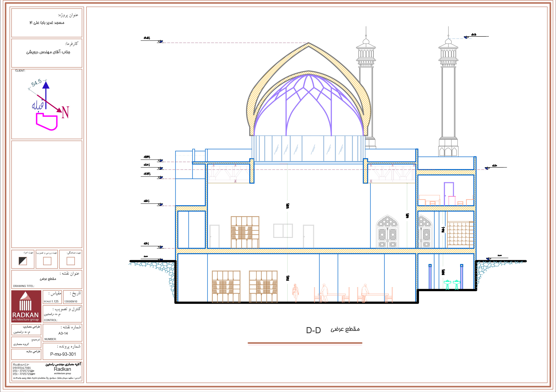Click the آتلیه معماری مهندس راستین heading
Viewport: 556px width, 392px height.
pos(63,364)
